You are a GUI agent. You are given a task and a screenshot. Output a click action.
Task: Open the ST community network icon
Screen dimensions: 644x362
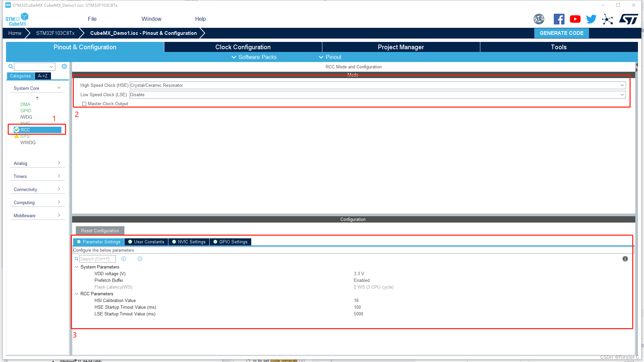[607, 19]
